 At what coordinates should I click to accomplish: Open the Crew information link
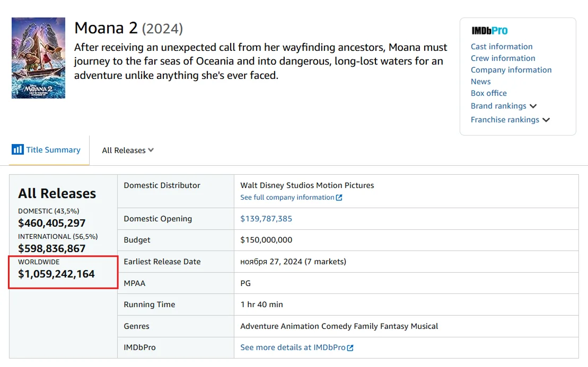[x=503, y=58]
